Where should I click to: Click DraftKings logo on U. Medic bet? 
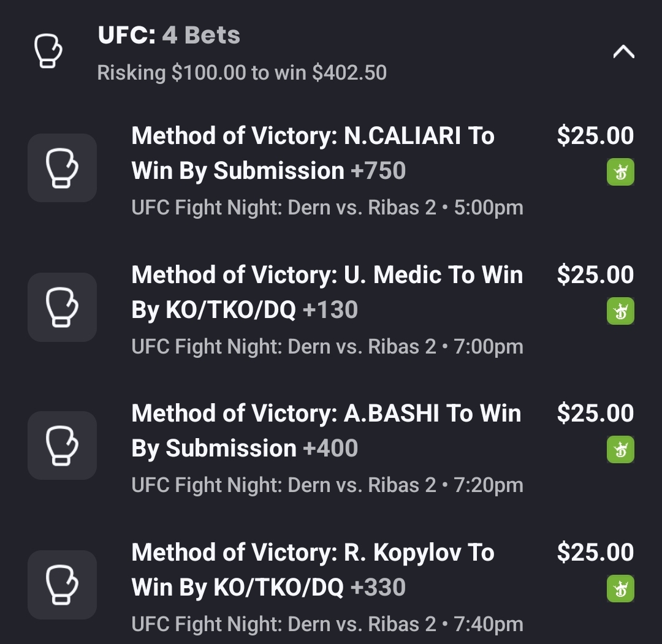(620, 311)
